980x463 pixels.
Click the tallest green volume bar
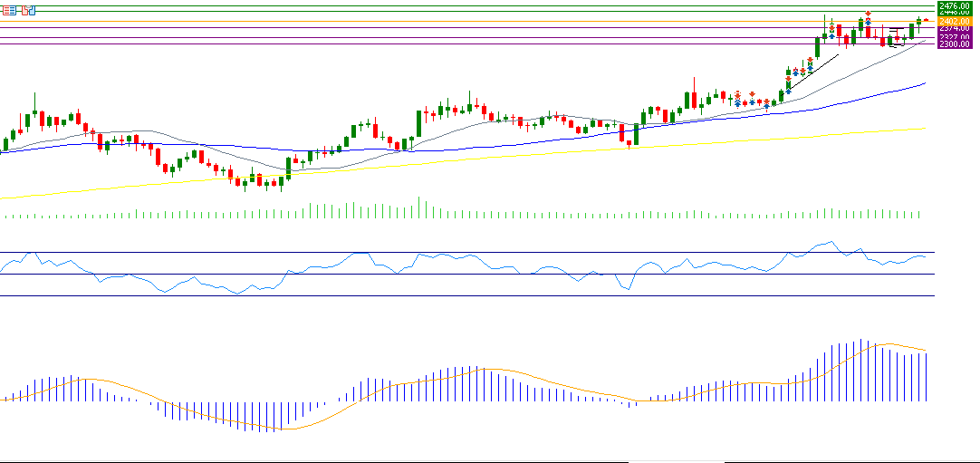418,207
